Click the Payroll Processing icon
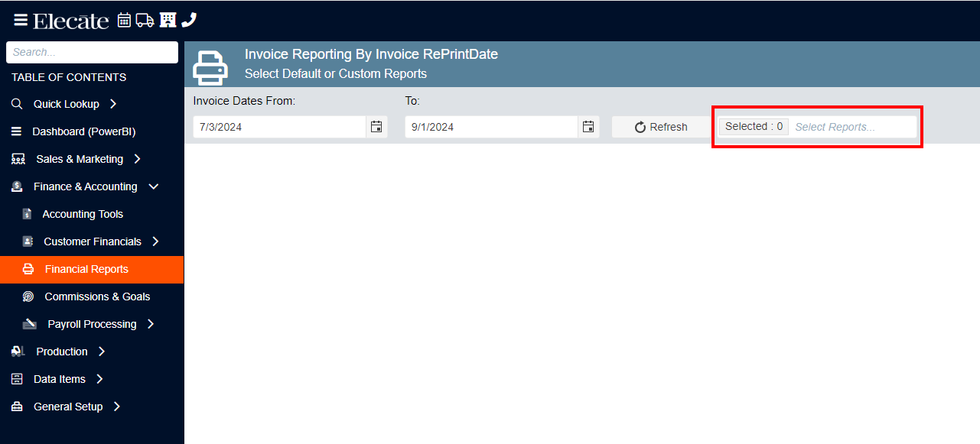The height and width of the screenshot is (444, 980). point(30,324)
